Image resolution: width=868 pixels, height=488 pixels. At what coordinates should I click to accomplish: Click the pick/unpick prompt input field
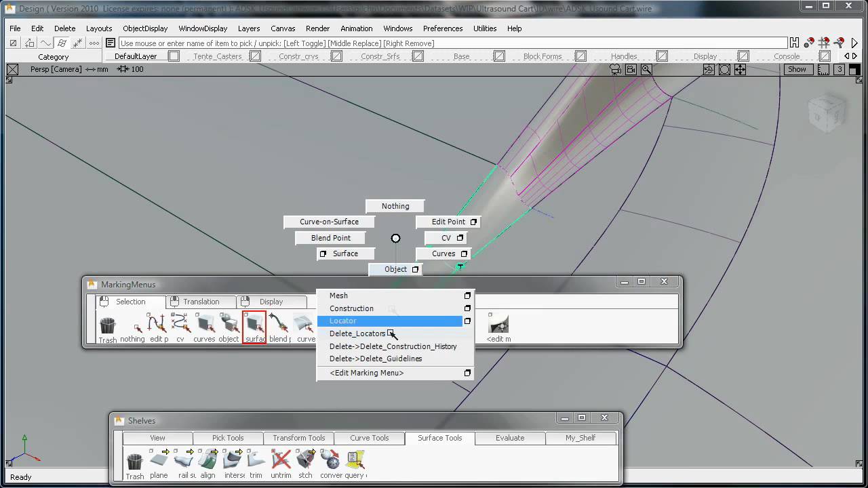click(x=453, y=43)
